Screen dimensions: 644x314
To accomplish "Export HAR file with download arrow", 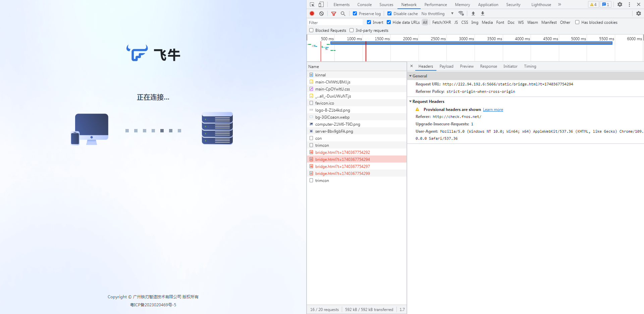I will coord(483,13).
